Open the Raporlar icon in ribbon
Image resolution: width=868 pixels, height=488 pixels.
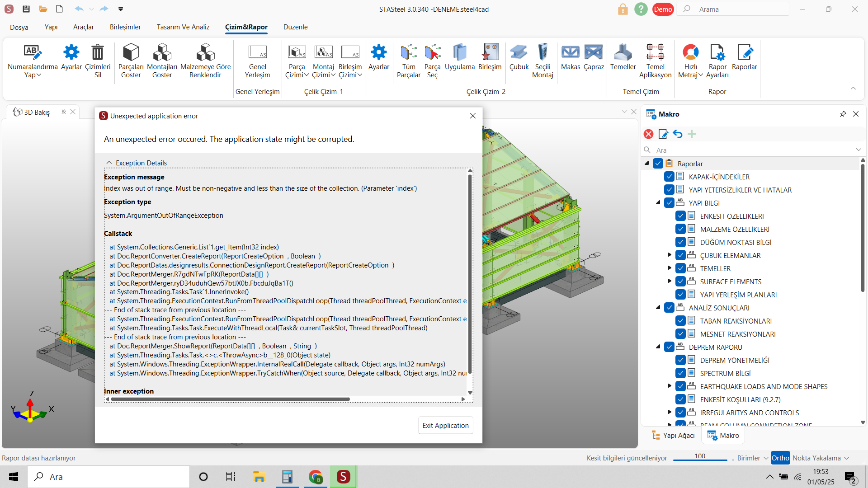[744, 53]
